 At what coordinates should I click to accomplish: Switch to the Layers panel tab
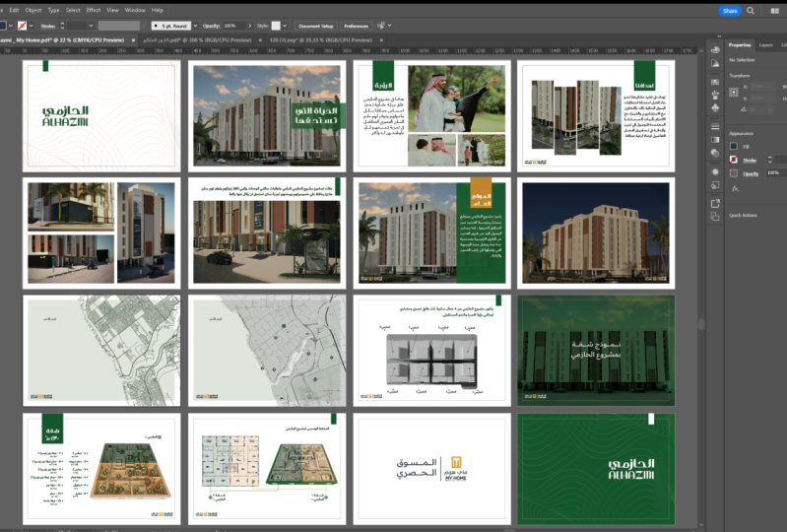765,45
